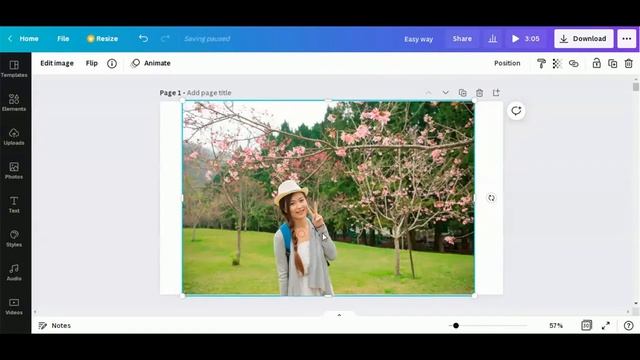Click the comment bubble icon beside canvas
Screen dimensions: 640x360
tap(516, 111)
